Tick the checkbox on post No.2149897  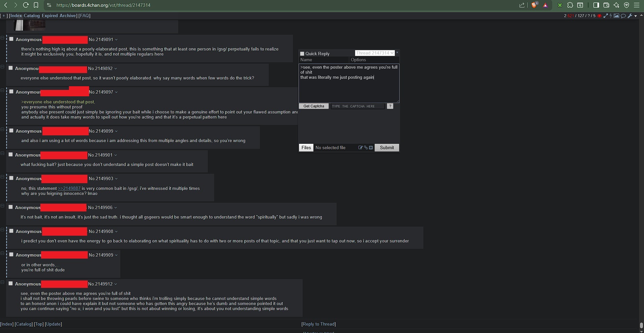pyautogui.click(x=11, y=92)
